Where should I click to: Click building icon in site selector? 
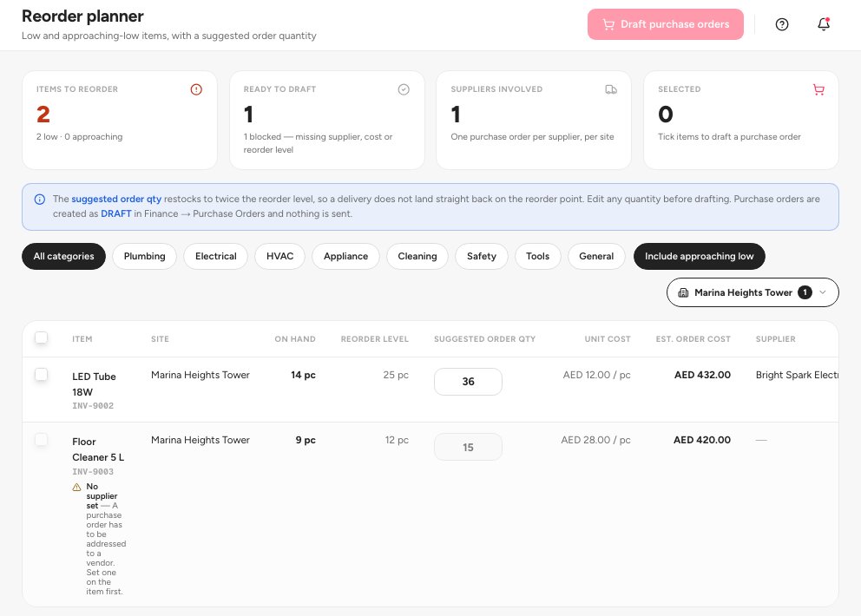[683, 292]
